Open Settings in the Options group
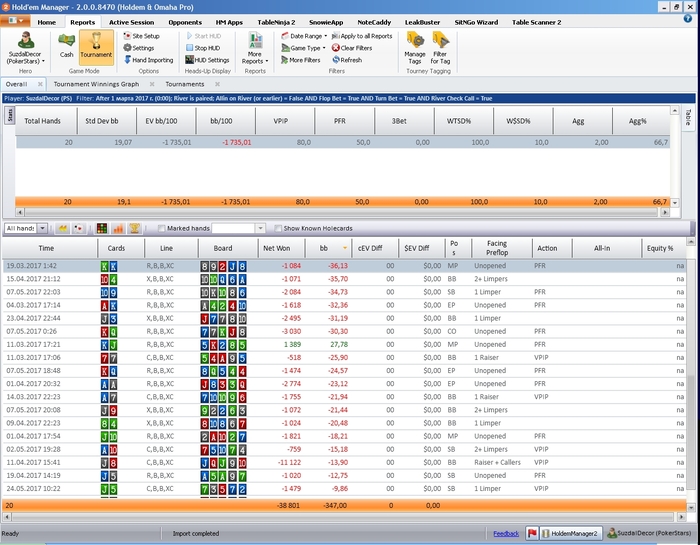This screenshot has height=545, width=700. click(x=139, y=48)
